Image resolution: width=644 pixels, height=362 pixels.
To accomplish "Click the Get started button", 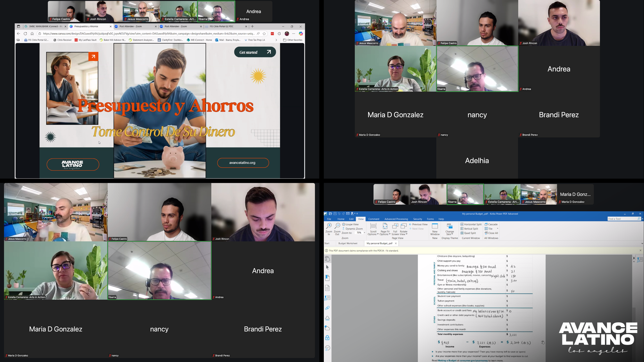I will pyautogui.click(x=255, y=52).
